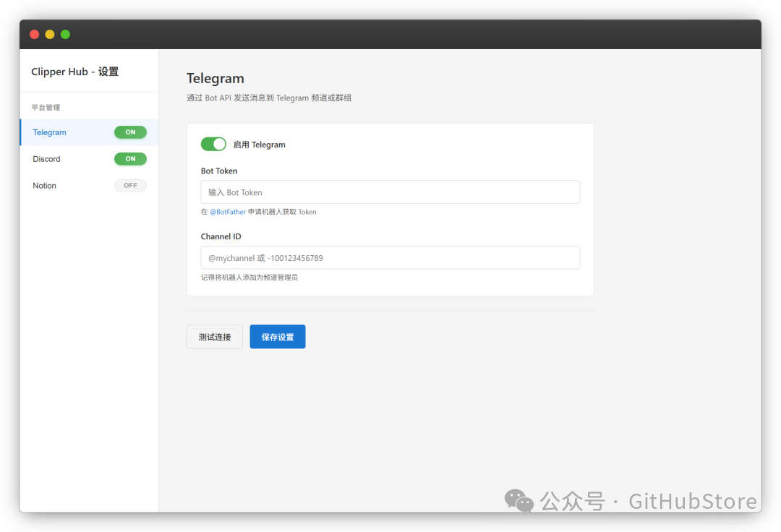
Task: Select Telegram in the platform sidebar
Action: tap(89, 132)
